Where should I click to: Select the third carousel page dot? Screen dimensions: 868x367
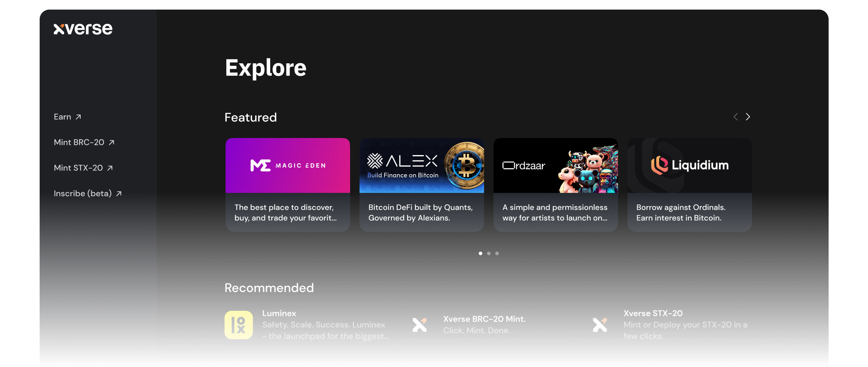(x=497, y=253)
